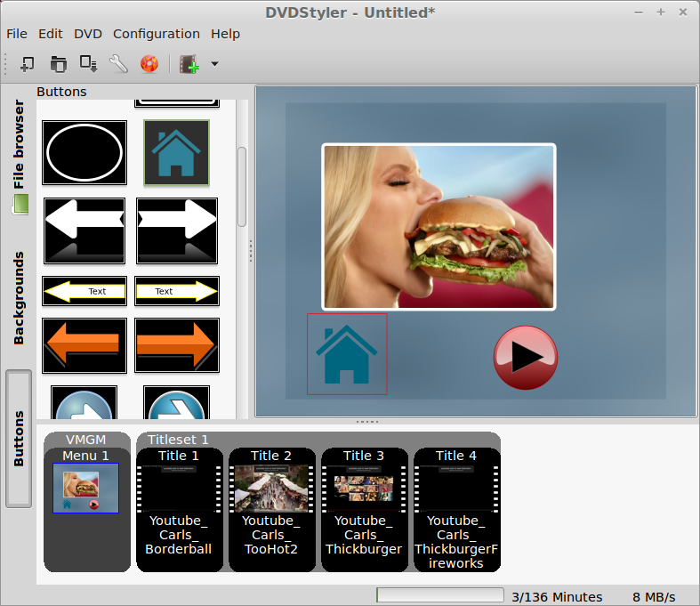Switch to the Backgrounds side tab

pos(19,298)
